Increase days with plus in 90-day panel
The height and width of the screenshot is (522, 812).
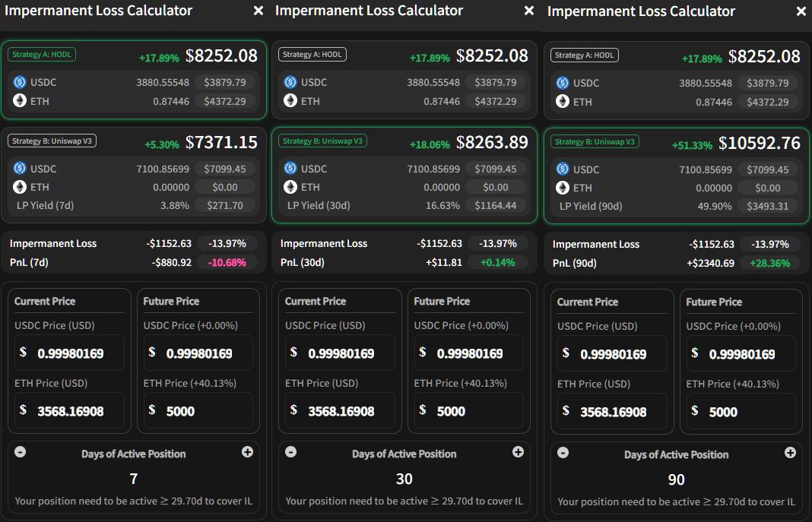pyautogui.click(x=790, y=453)
